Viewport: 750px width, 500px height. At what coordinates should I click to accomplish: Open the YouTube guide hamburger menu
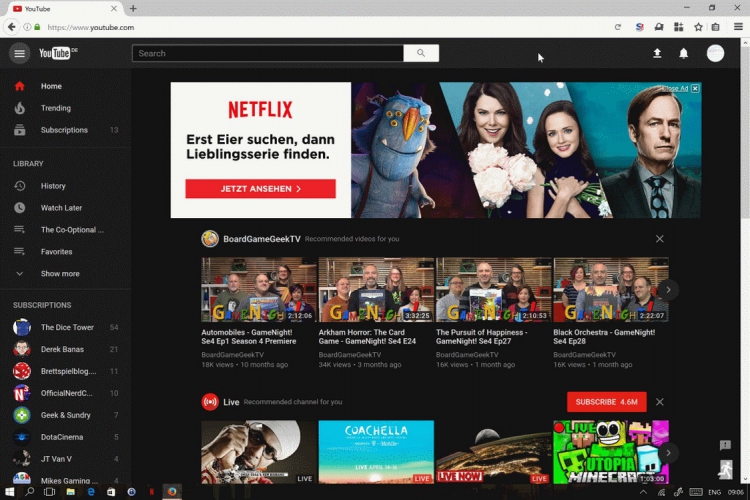click(20, 54)
